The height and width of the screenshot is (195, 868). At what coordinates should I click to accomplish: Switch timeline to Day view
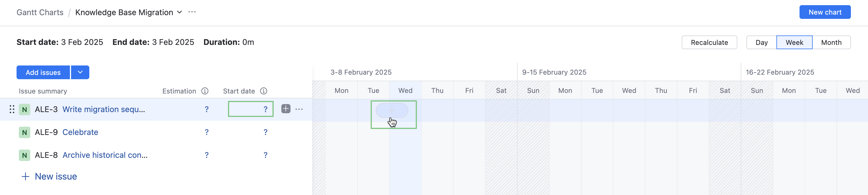tap(761, 43)
